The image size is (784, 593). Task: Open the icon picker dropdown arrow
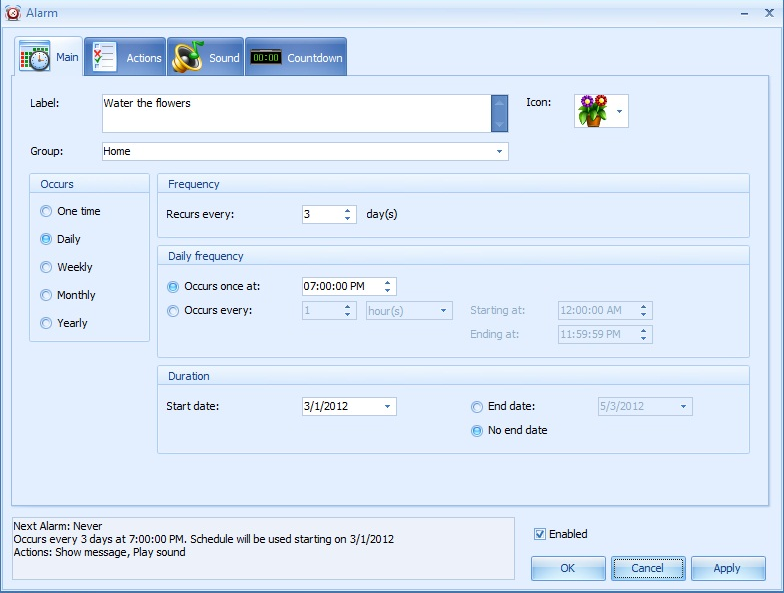click(620, 111)
